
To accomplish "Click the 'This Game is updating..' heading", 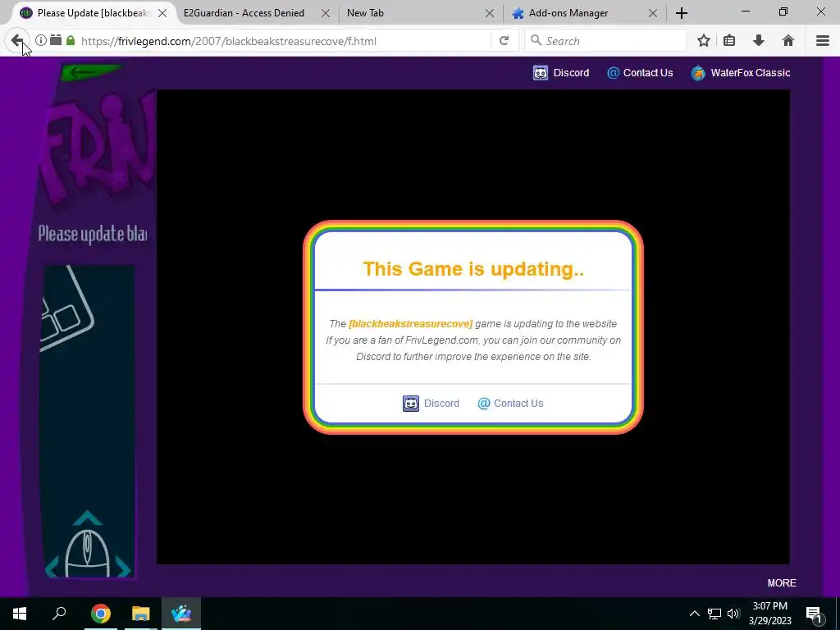I will click(x=473, y=268).
